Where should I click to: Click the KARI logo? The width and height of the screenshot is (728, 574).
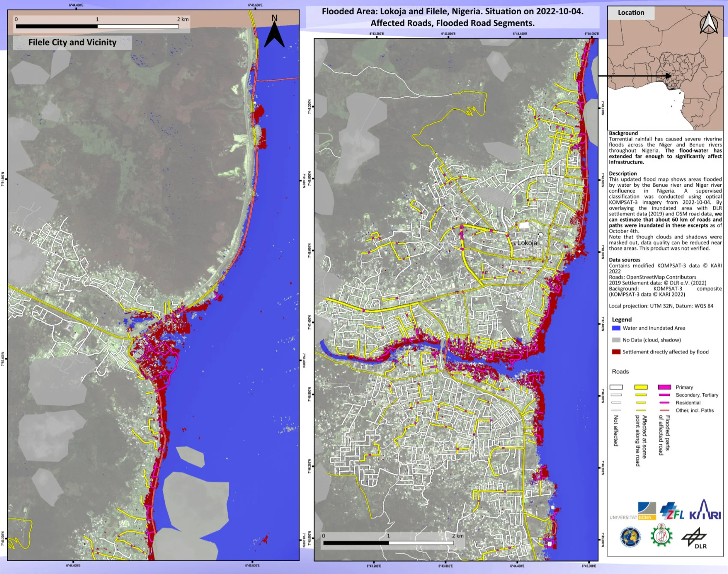click(704, 510)
